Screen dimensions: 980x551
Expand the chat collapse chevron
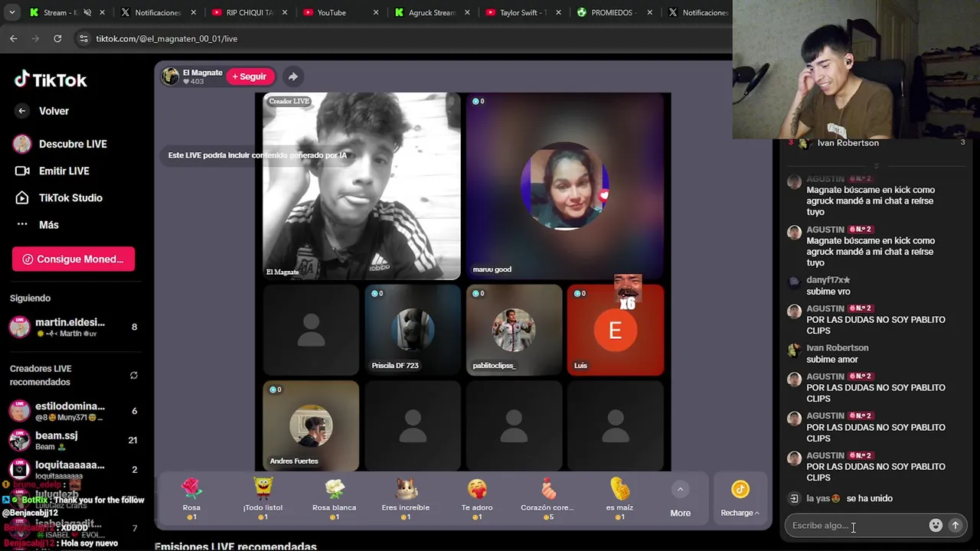(876, 165)
